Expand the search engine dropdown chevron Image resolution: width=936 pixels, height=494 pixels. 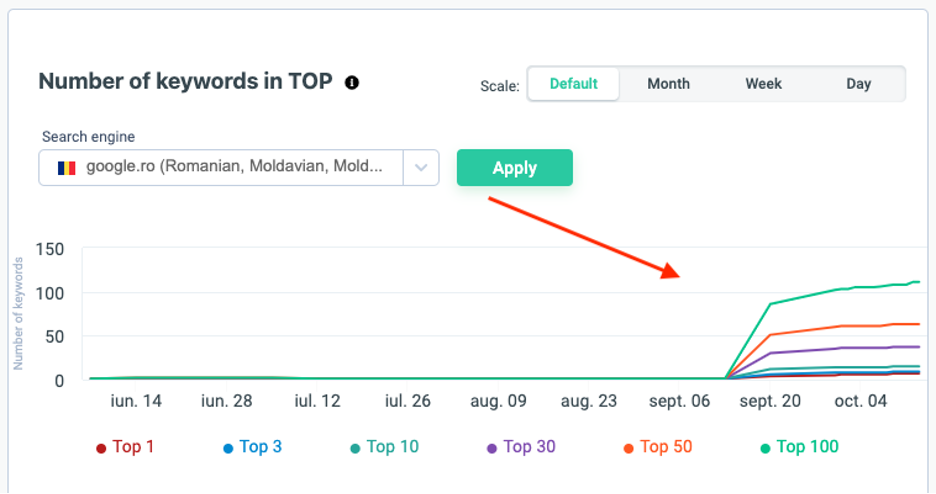(421, 168)
